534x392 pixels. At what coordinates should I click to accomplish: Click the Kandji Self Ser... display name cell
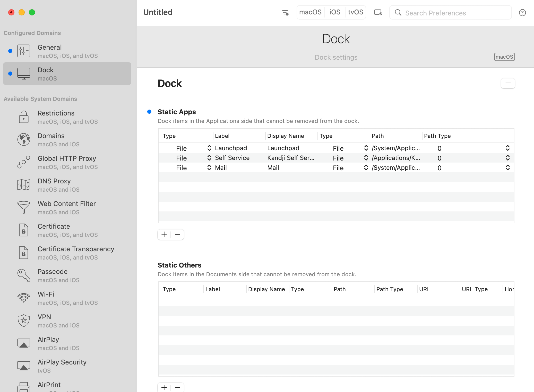[291, 158]
